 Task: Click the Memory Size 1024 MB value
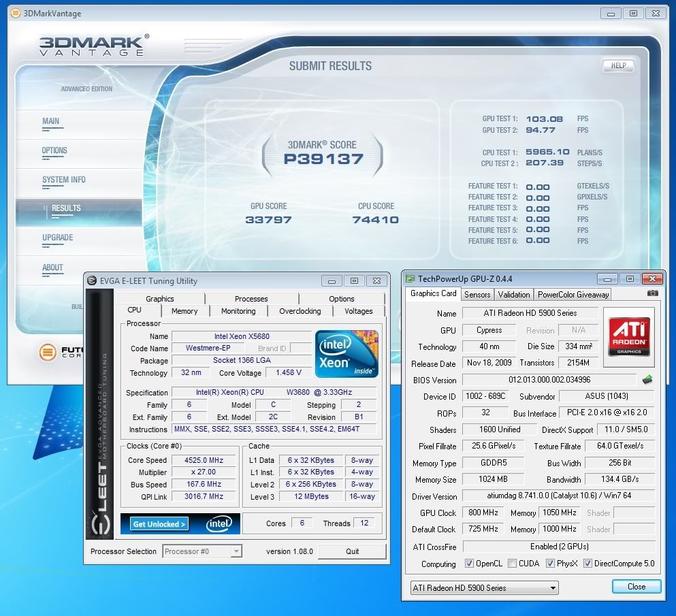[x=493, y=479]
